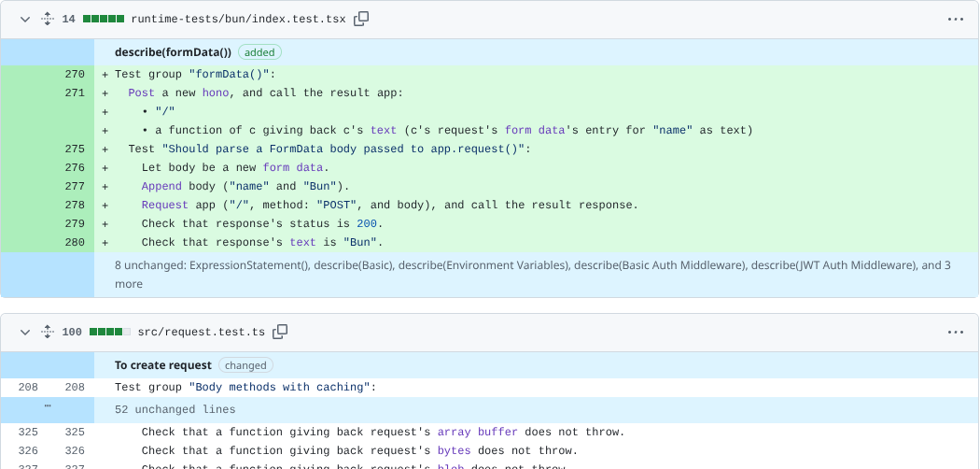The image size is (980, 469).
Task: Select line number 277
Action: 75,187
